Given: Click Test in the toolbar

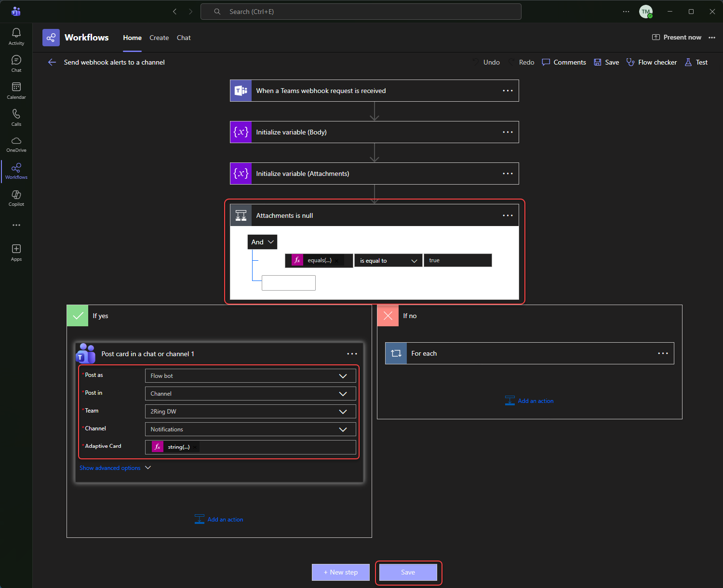Looking at the screenshot, I should tap(696, 62).
